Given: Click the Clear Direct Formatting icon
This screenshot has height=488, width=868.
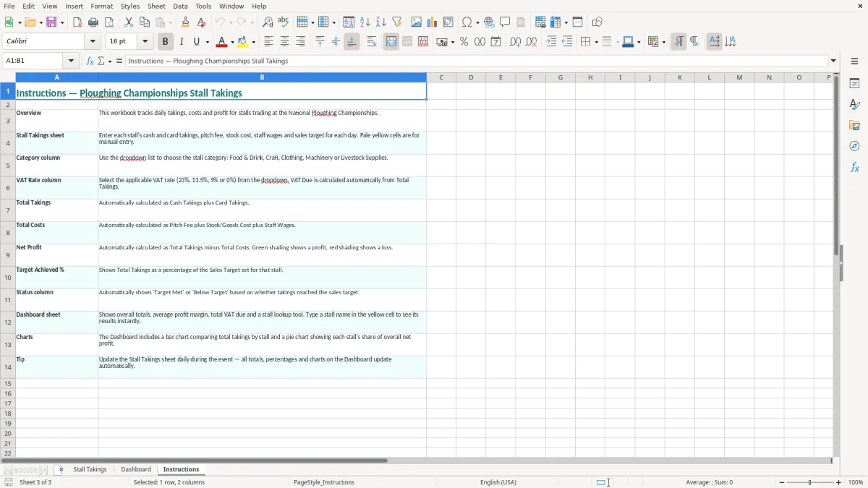Looking at the screenshot, I should click(201, 22).
